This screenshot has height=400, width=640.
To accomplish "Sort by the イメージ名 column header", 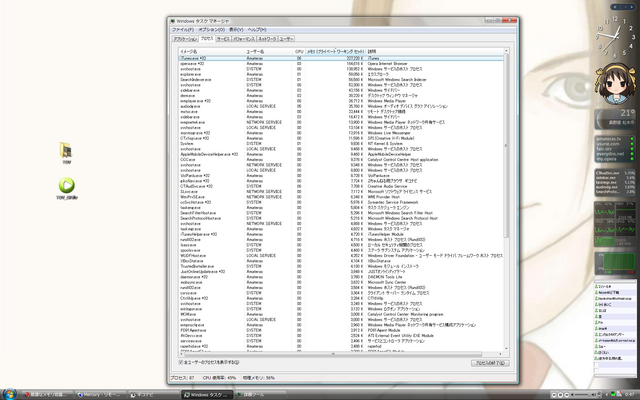I will pyautogui.click(x=211, y=51).
